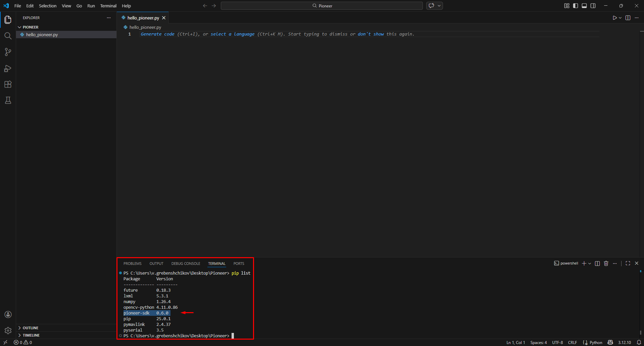Viewport: 644px width, 346px height.
Task: Select the powershell terminal instance
Action: click(566, 263)
